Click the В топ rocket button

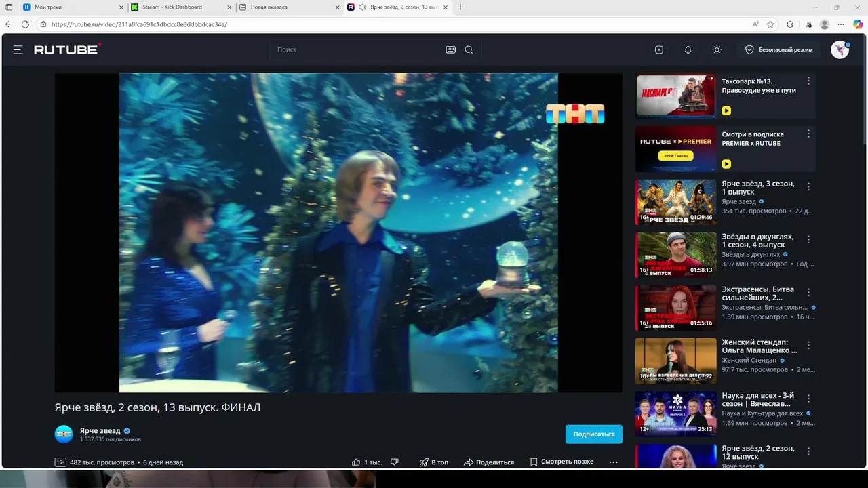433,462
